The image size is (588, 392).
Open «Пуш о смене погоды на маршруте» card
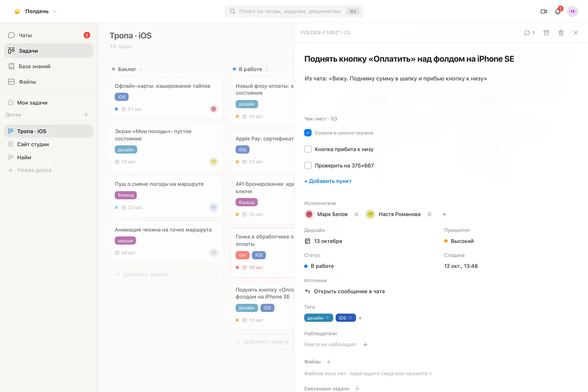[x=167, y=196]
